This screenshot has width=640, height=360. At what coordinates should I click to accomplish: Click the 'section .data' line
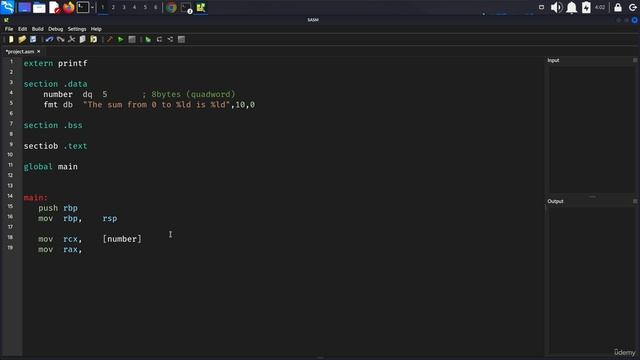tap(55, 84)
